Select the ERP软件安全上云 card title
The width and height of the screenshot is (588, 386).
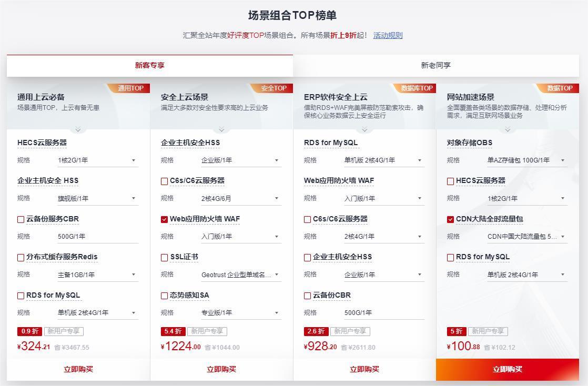tap(336, 97)
